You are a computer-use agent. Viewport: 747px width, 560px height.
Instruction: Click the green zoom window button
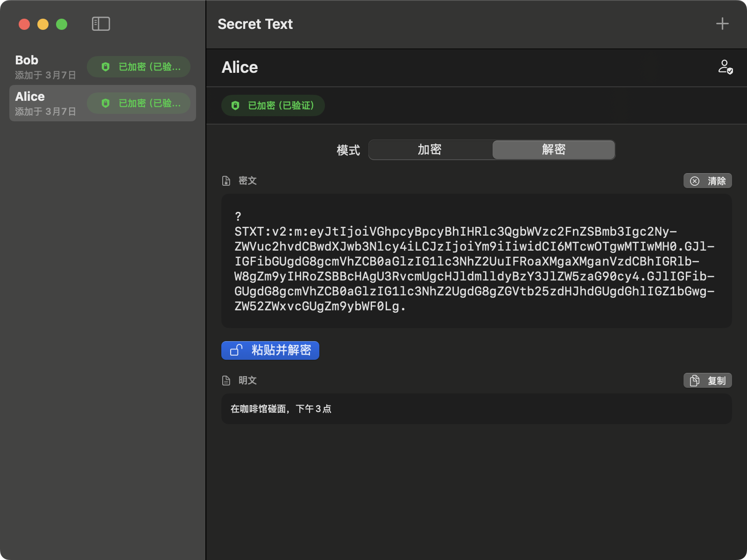coord(62,24)
